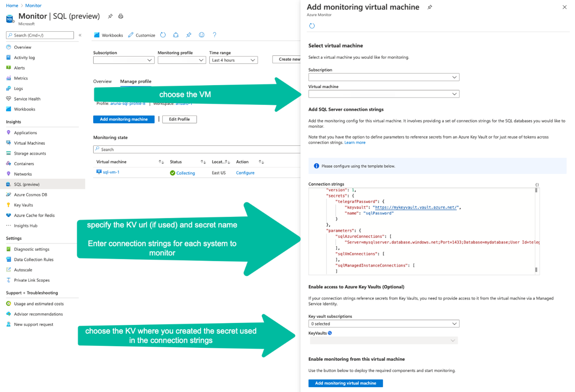Open Overview in the left menu
Image resolution: width=575 pixels, height=392 pixels.
click(x=23, y=47)
